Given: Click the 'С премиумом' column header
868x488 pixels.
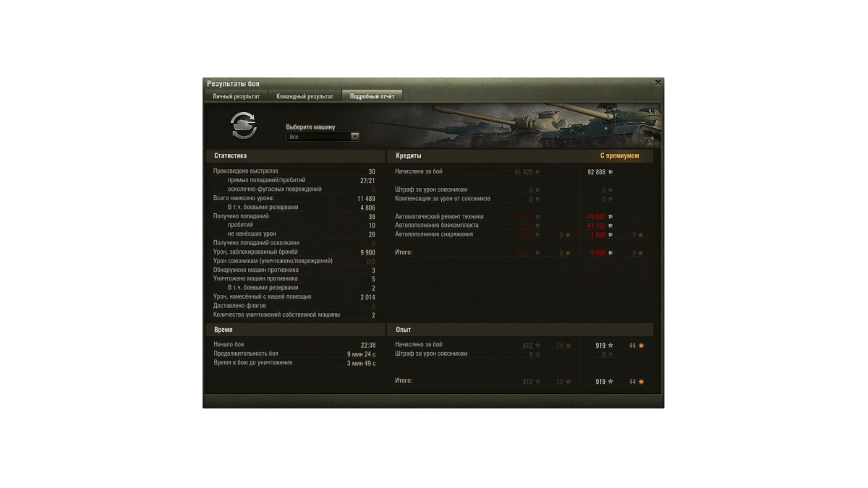Looking at the screenshot, I should coord(619,156).
